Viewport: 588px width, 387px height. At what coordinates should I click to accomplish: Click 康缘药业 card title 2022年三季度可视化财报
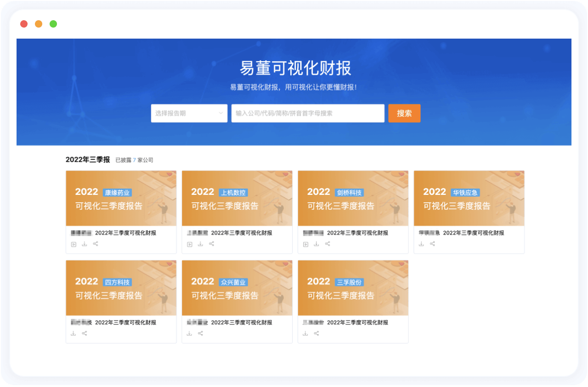point(125,233)
